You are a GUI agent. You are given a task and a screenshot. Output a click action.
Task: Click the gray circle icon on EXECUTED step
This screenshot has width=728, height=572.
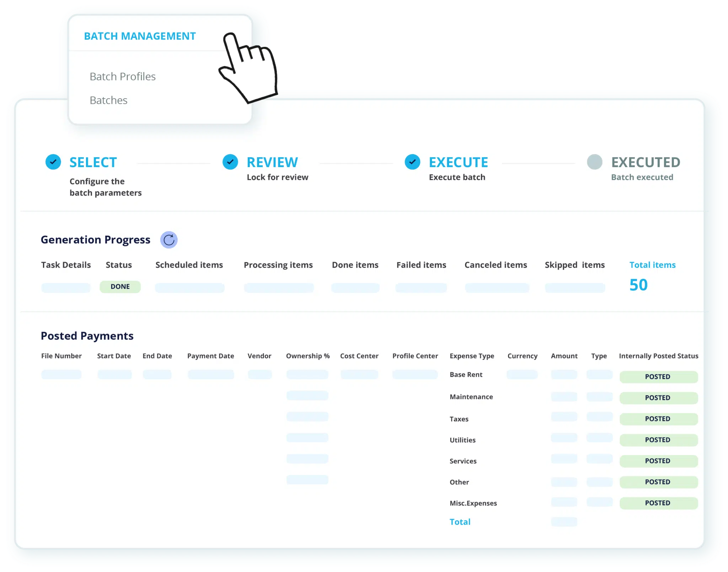594,162
